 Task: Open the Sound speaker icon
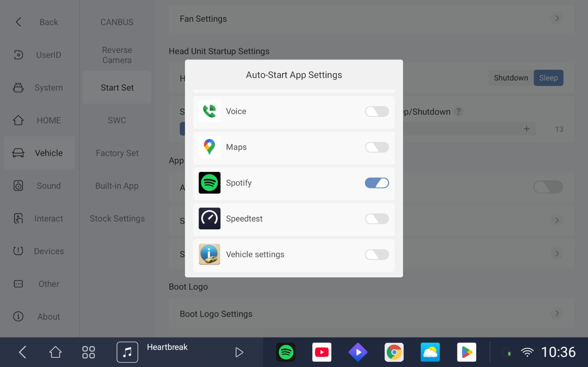tap(18, 186)
